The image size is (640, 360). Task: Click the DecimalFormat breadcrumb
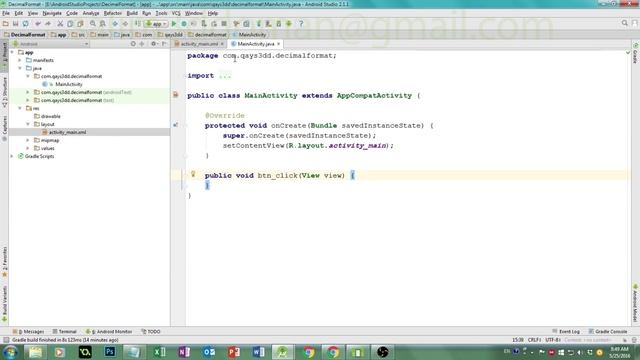point(24,35)
